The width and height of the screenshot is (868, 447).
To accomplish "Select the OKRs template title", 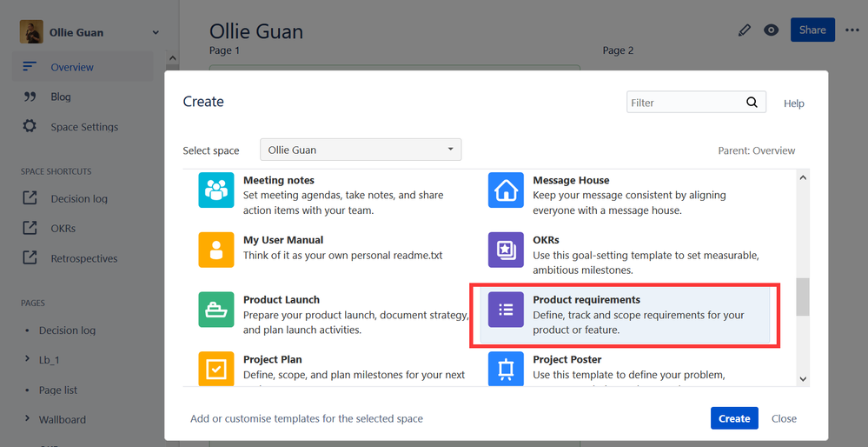I will pos(546,240).
